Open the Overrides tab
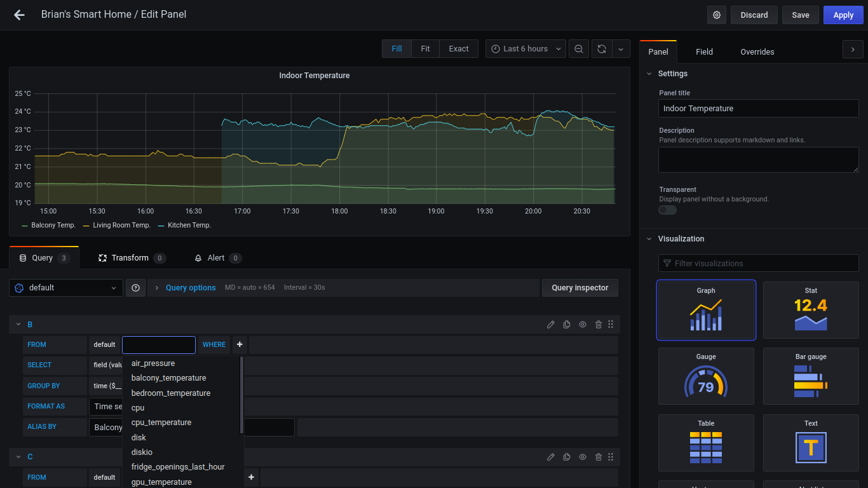Image resolution: width=868 pixels, height=488 pixels. point(757,52)
